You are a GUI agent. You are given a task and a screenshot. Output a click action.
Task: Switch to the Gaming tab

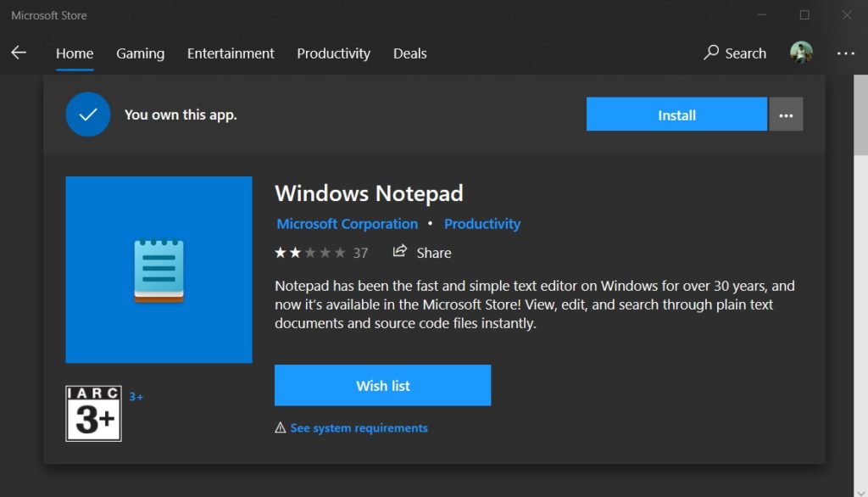[140, 53]
